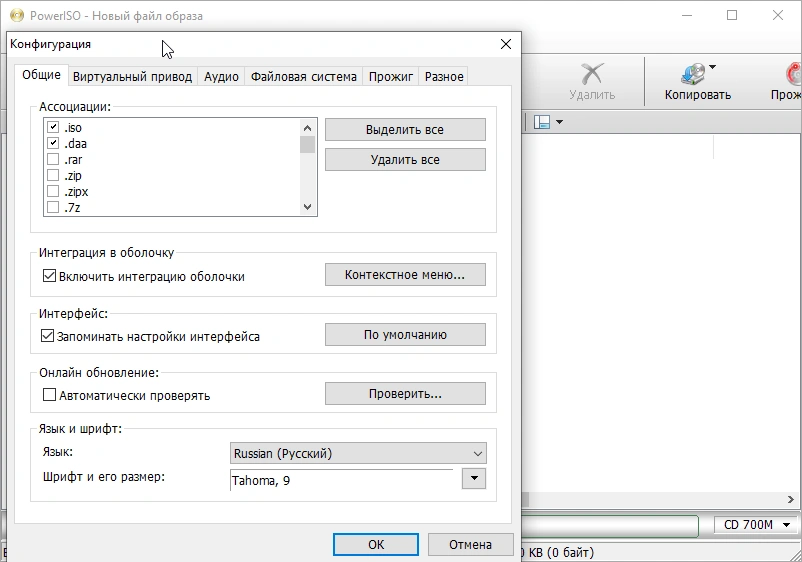Switch to Виртуальный привод tab

[x=132, y=77]
